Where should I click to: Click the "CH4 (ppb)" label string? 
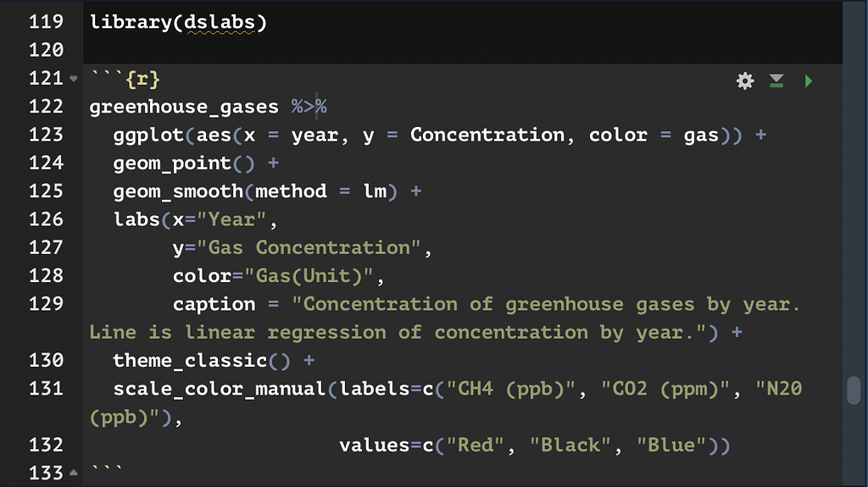click(x=511, y=389)
